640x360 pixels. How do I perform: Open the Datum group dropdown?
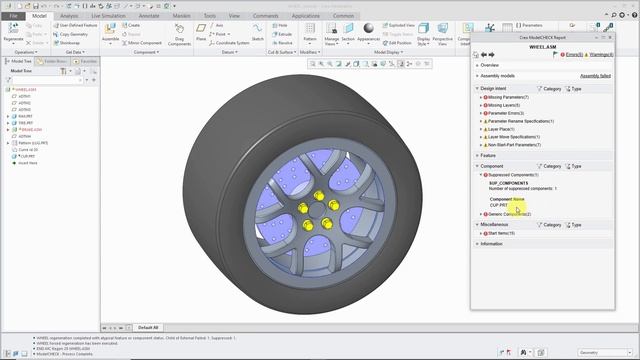pos(230,52)
